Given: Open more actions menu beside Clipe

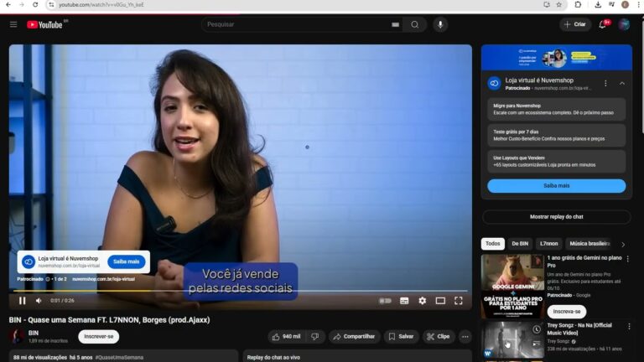Looking at the screenshot, I should tap(465, 336).
